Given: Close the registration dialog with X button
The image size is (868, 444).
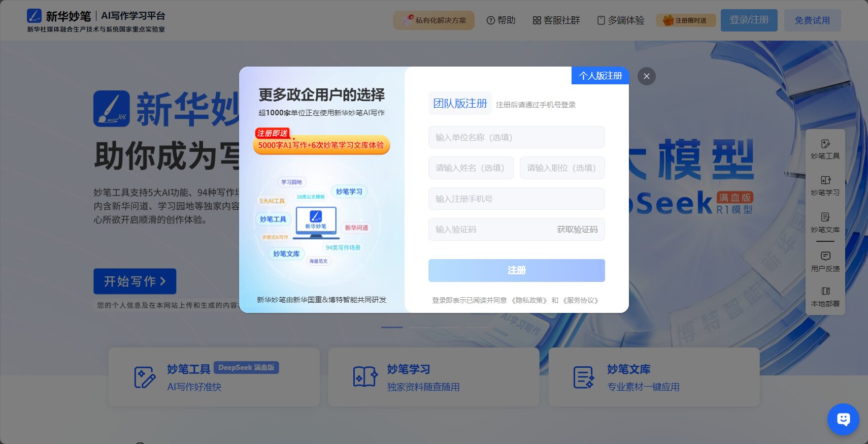Looking at the screenshot, I should (x=646, y=76).
